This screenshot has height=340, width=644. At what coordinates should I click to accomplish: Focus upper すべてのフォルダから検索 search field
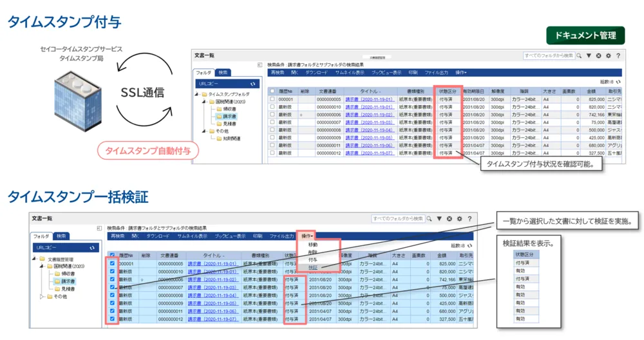pos(549,56)
